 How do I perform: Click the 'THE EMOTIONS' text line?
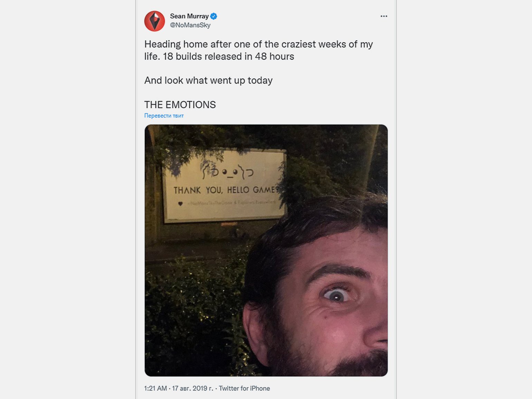pyautogui.click(x=180, y=105)
